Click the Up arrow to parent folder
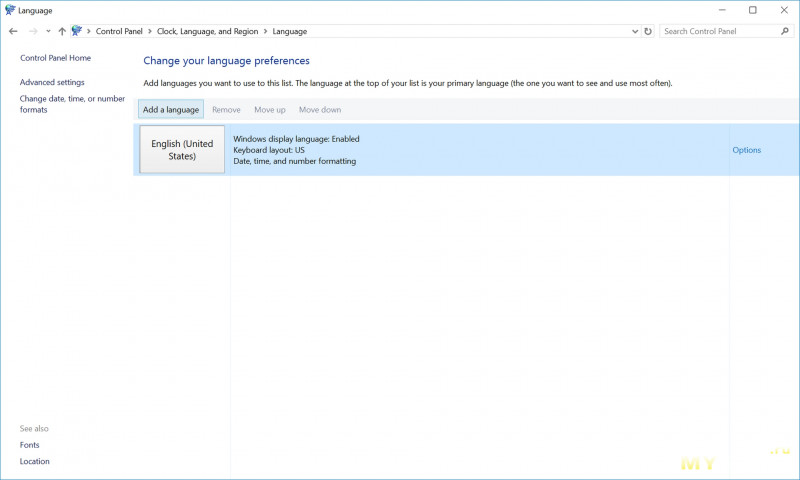This screenshot has width=800, height=480. tap(62, 31)
